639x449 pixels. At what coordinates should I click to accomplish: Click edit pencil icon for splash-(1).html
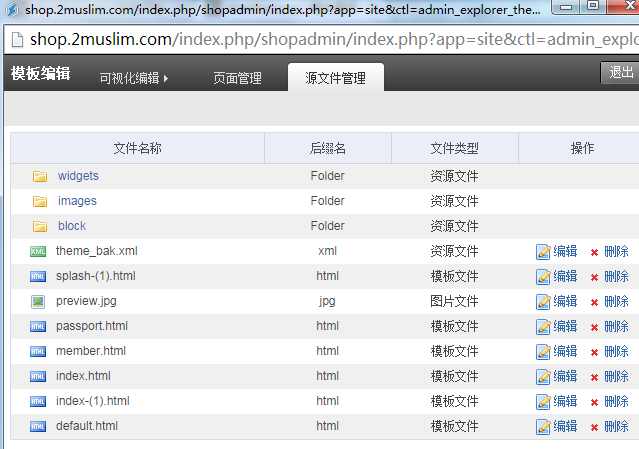[543, 277]
